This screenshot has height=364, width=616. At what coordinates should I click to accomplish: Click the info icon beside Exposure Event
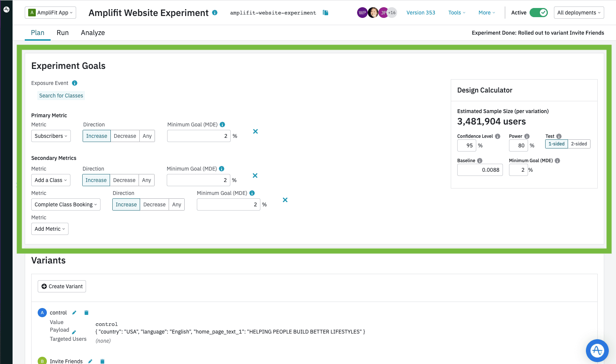click(75, 83)
